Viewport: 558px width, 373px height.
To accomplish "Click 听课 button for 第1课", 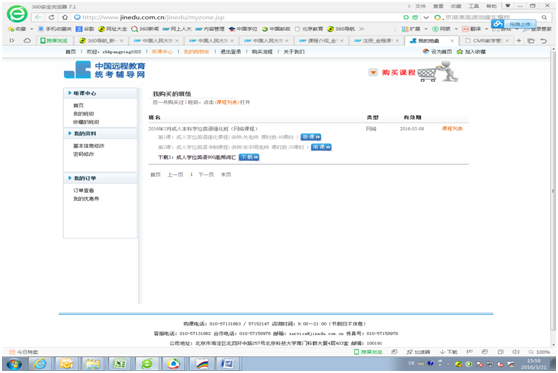I will tap(311, 137).
